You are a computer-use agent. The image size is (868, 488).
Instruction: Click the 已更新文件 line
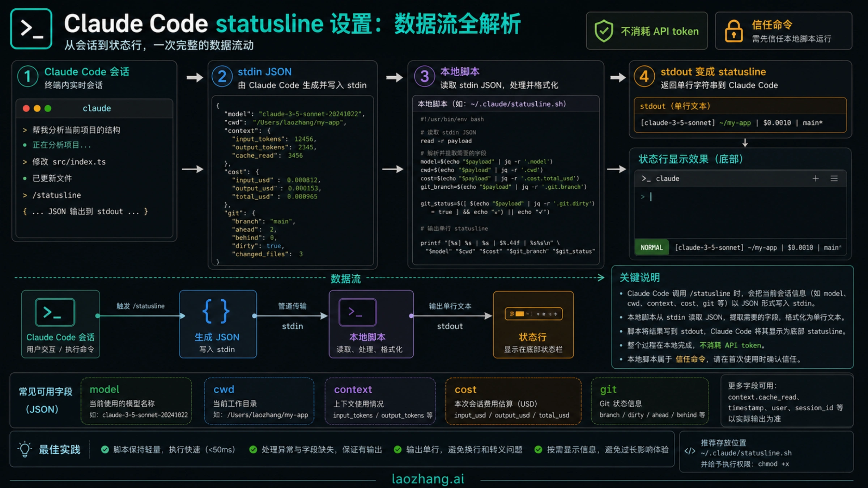coord(47,178)
